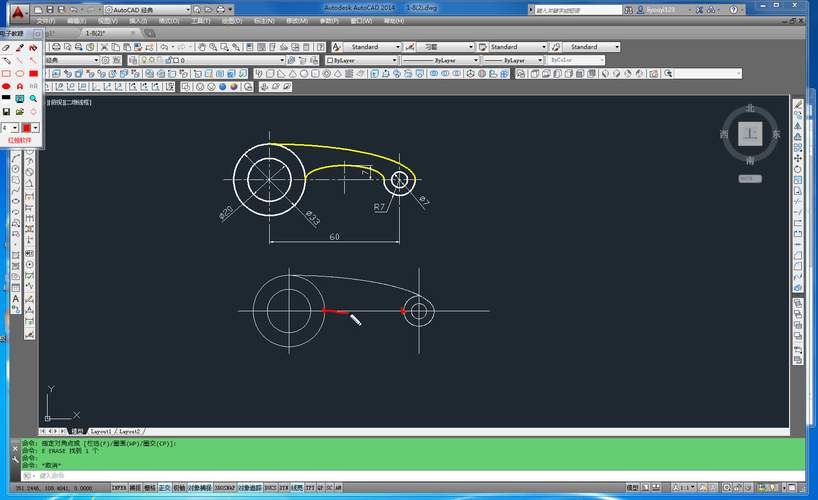Open the 绘图(D) menu
Image resolution: width=818 pixels, height=500 pixels.
click(232, 21)
